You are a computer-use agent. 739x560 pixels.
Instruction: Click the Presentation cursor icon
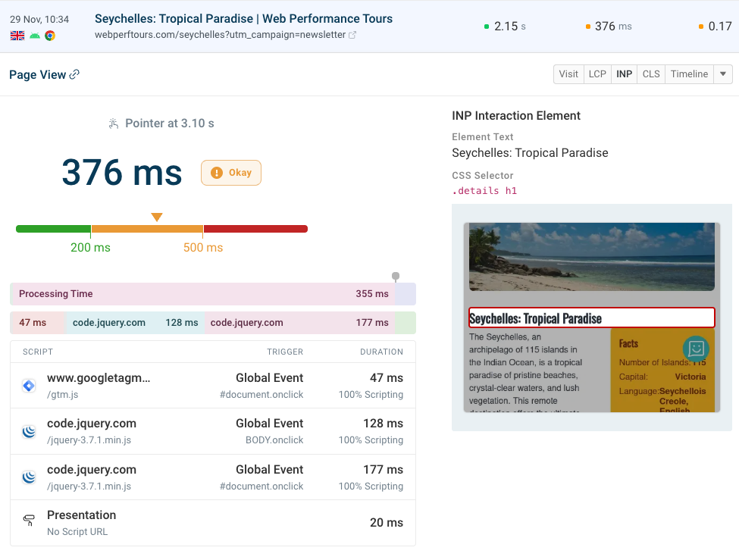(x=28, y=521)
